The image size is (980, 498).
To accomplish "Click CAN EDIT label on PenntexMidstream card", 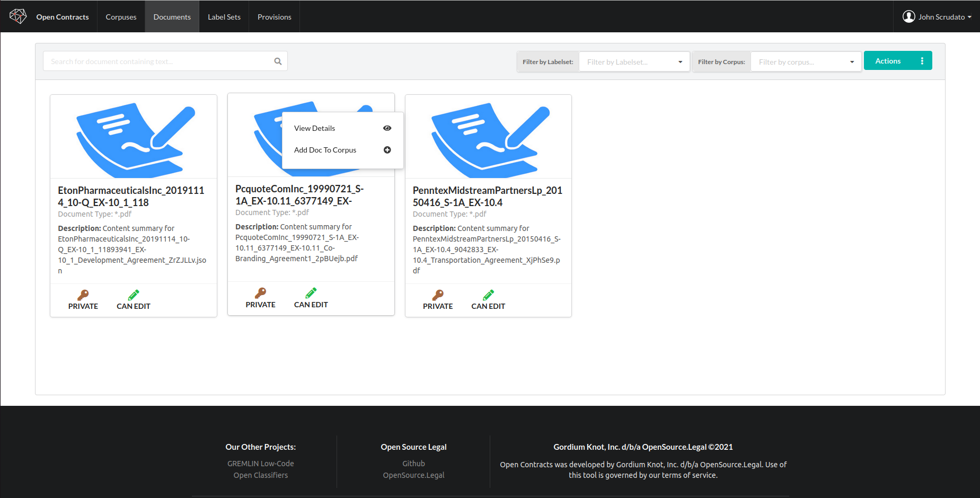I will coord(488,306).
